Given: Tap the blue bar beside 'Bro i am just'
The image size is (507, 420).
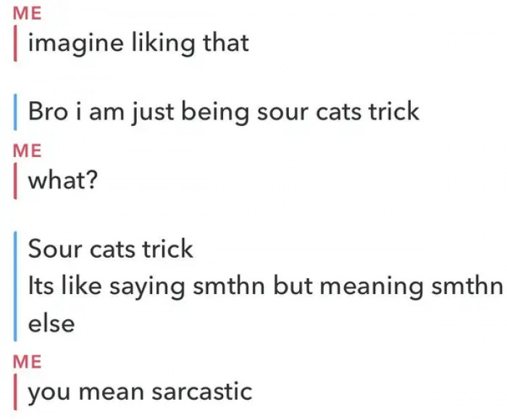Looking at the screenshot, I should click(x=15, y=112).
